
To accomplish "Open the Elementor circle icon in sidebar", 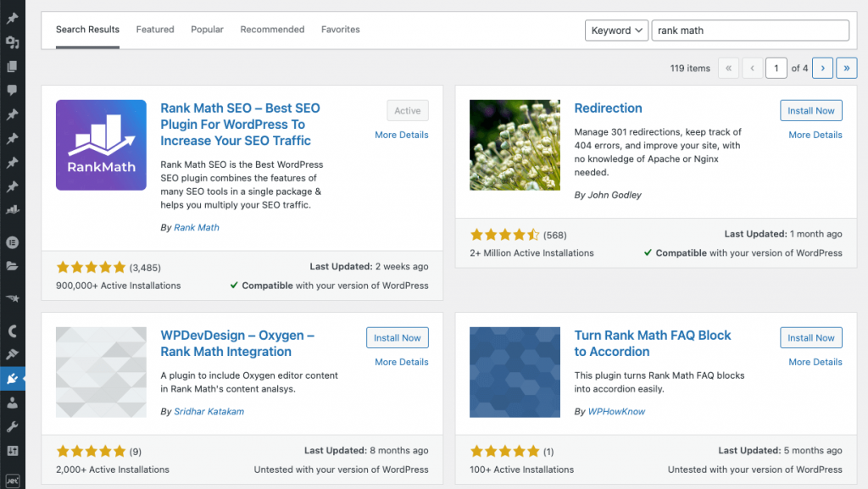I will [x=12, y=242].
